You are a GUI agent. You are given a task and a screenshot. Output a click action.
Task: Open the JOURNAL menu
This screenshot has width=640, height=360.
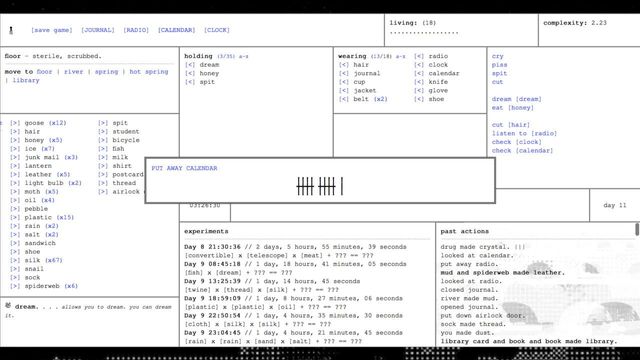[98, 30]
